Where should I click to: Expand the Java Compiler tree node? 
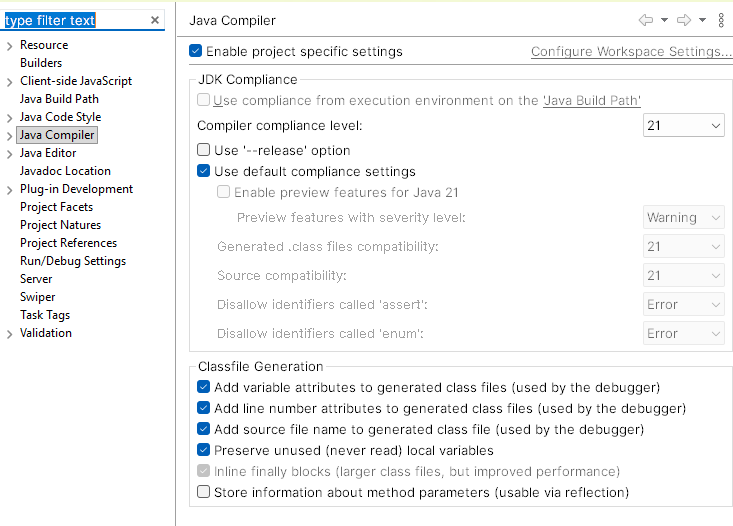click(x=9, y=136)
